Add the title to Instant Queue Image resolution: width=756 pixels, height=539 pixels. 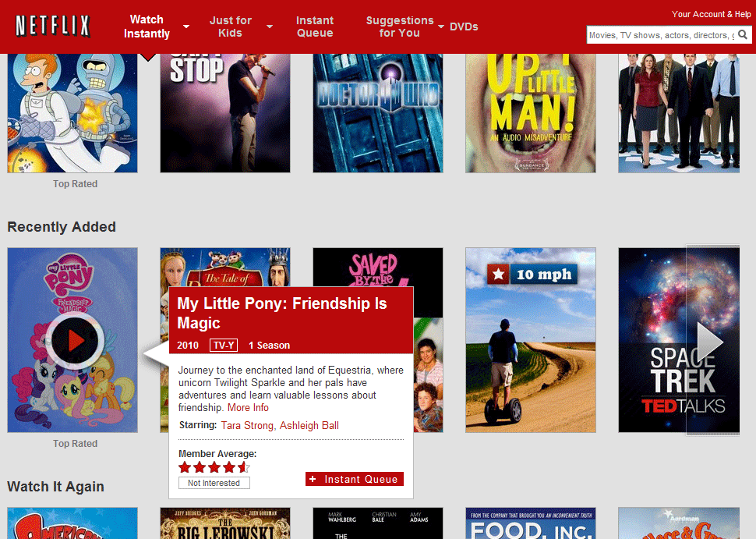coord(355,479)
